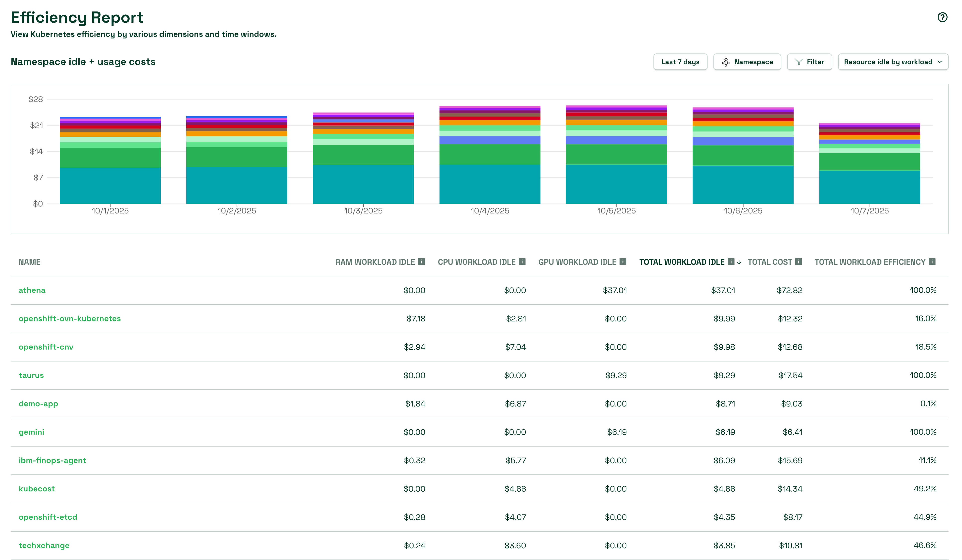Open the openshift-ovn-kubernetes namespace link
The height and width of the screenshot is (560, 962).
(x=69, y=318)
